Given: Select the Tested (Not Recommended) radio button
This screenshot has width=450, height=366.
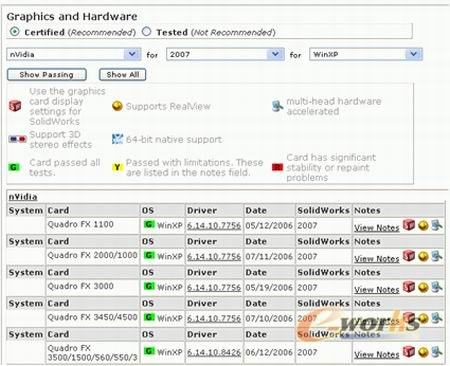Looking at the screenshot, I should (x=146, y=32).
